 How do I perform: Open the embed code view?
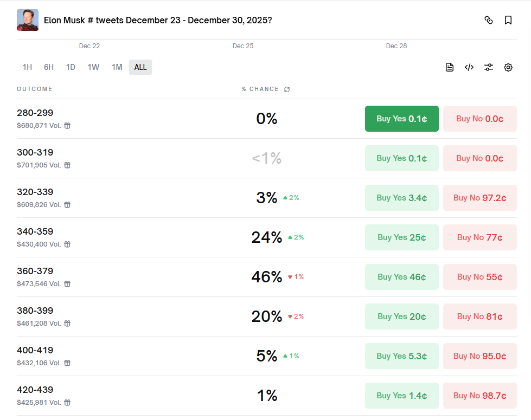tap(469, 67)
